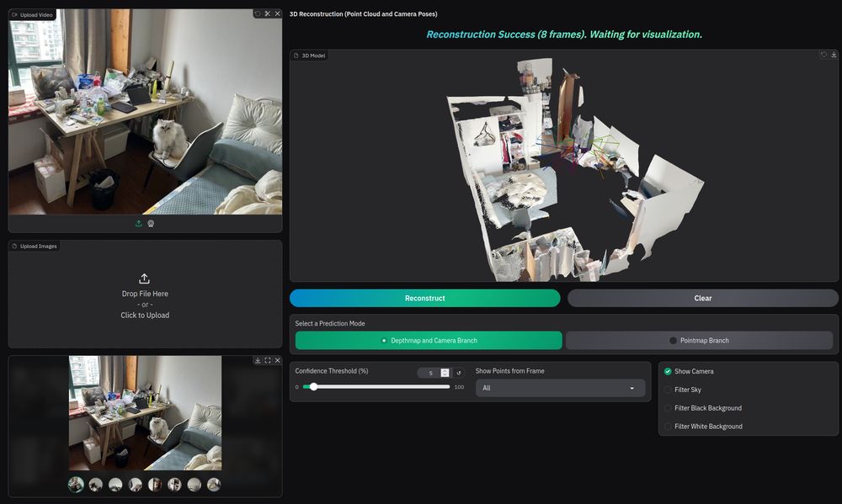The image size is (842, 504).
Task: Click the 'Select a Prediction Mode' label
Action: (x=330, y=323)
